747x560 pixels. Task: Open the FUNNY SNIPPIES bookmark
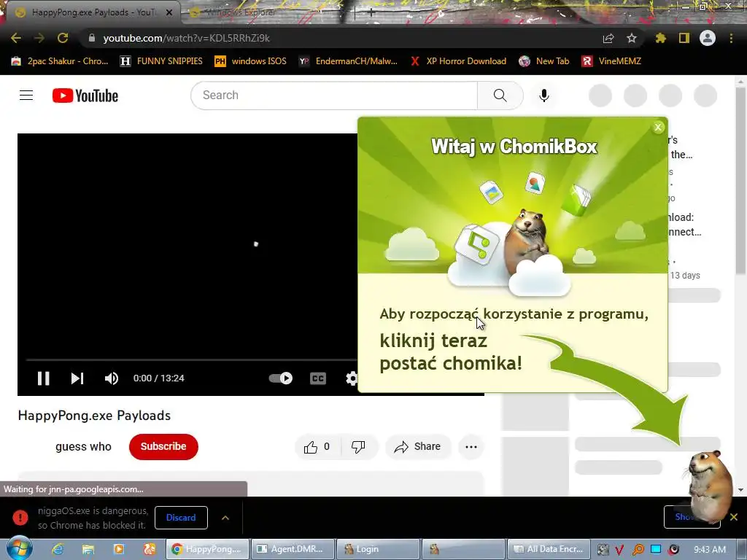click(161, 61)
